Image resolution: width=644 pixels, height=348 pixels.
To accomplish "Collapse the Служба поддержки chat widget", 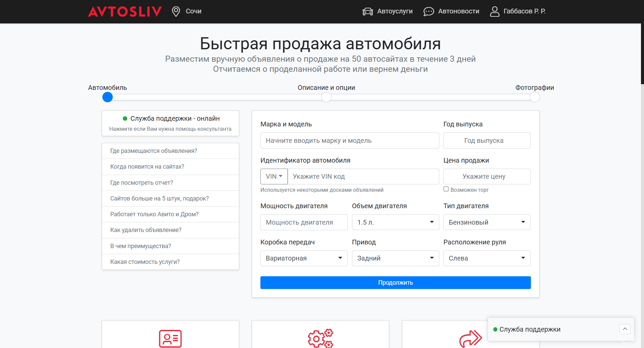I will pyautogui.click(x=625, y=329).
